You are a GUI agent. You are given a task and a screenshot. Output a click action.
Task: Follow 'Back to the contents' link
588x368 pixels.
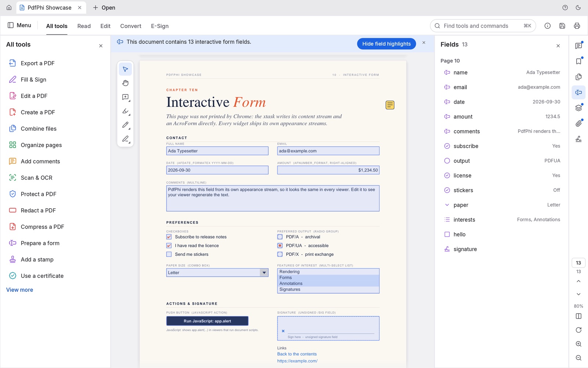pos(297,354)
